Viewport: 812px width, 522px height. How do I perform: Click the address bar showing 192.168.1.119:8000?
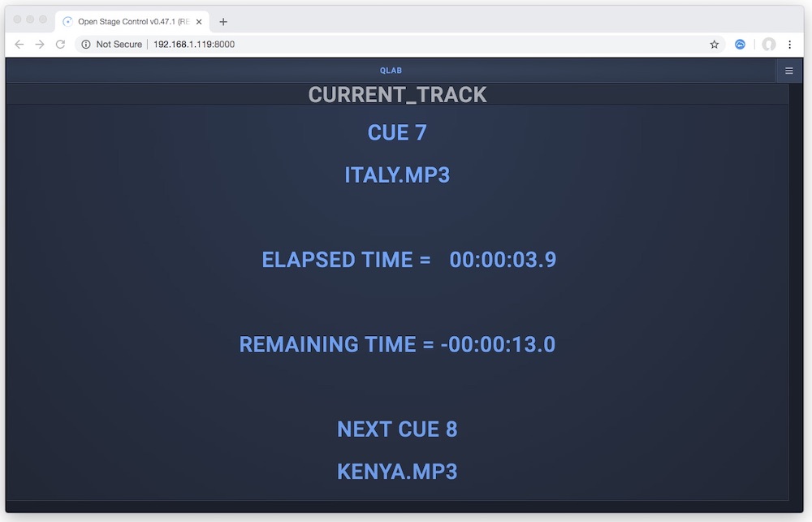coord(406,45)
